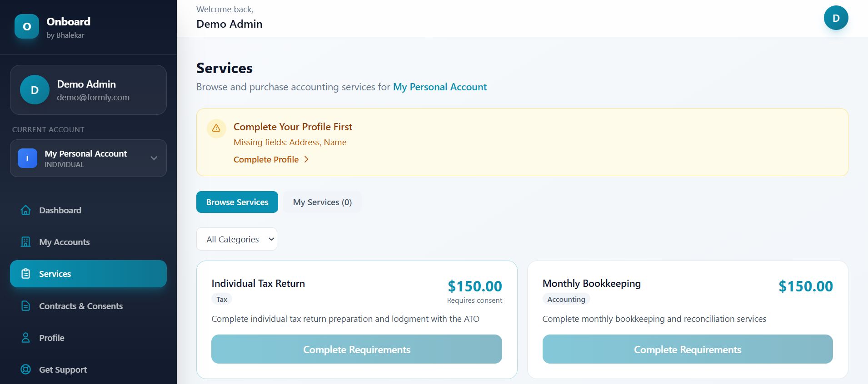
Task: Click Complete Requirements for Monthly Bookkeeping
Action: pos(688,349)
